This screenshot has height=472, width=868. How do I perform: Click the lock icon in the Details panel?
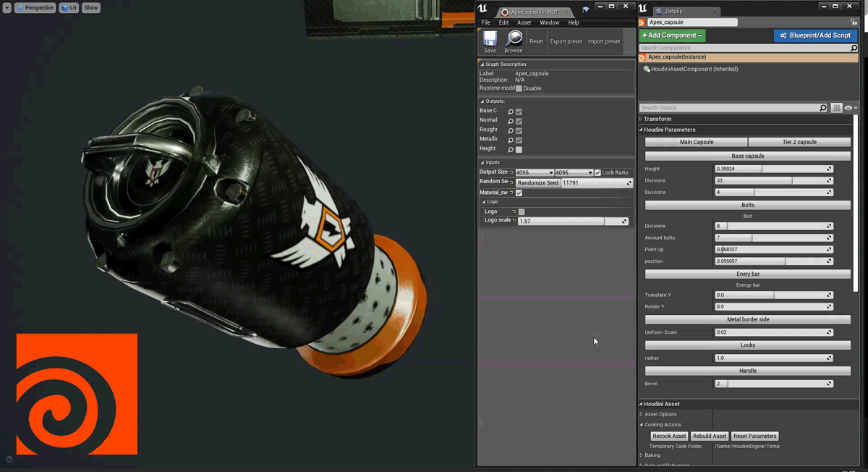(x=854, y=22)
